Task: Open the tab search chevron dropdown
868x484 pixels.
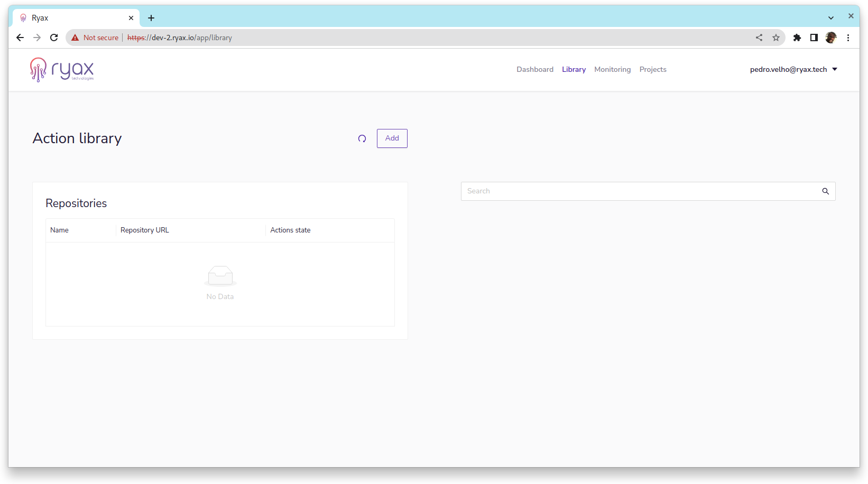Action: (831, 18)
